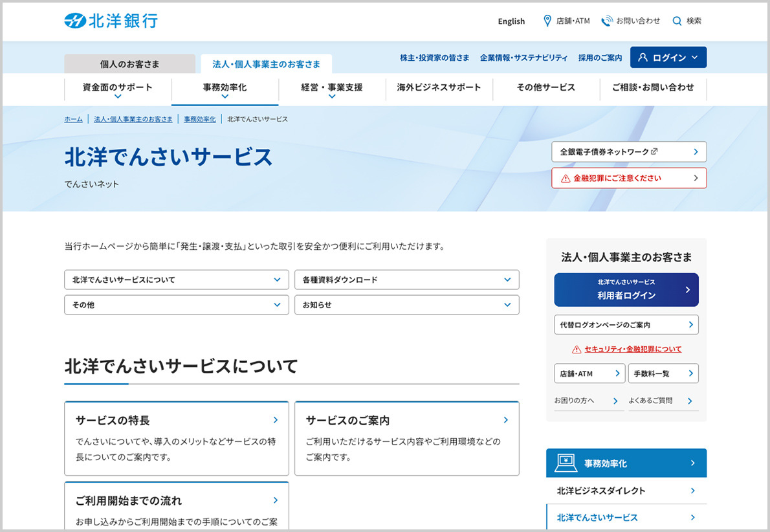Click the phone icon for お問い合わせ
Screen dimensions: 770x532
coord(607,21)
